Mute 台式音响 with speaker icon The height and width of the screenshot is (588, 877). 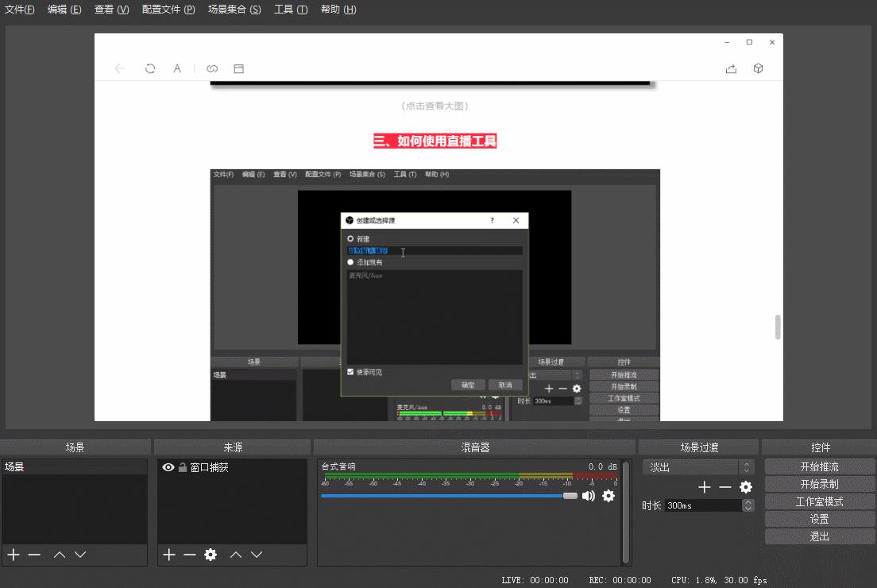tap(589, 496)
